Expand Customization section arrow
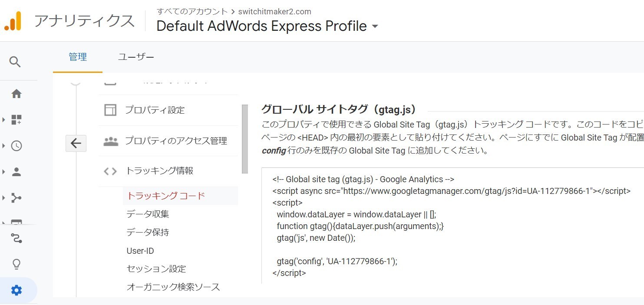The image size is (644, 305). (3, 120)
